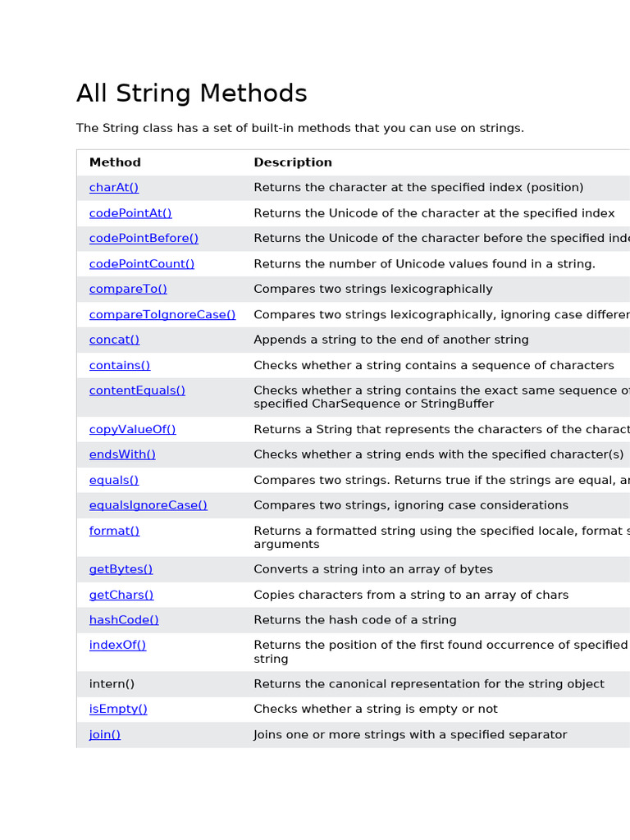Open the charAt() method link
The width and height of the screenshot is (630, 840).
(x=114, y=188)
